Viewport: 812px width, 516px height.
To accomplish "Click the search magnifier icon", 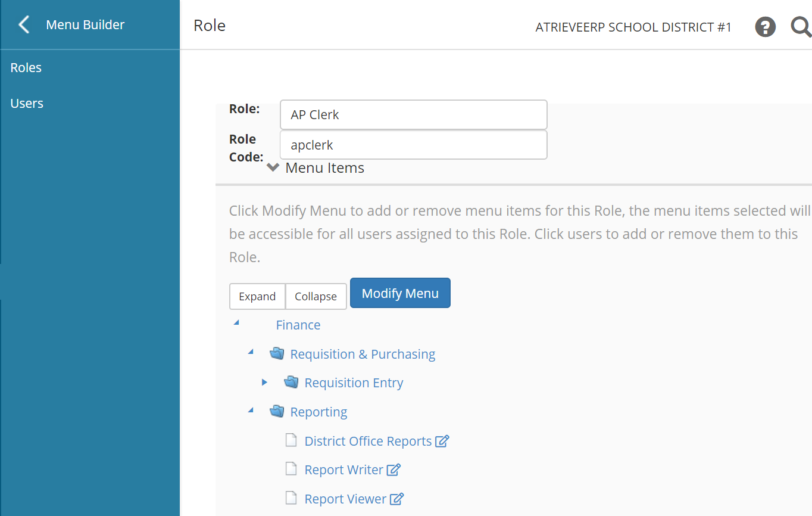I will 801,27.
